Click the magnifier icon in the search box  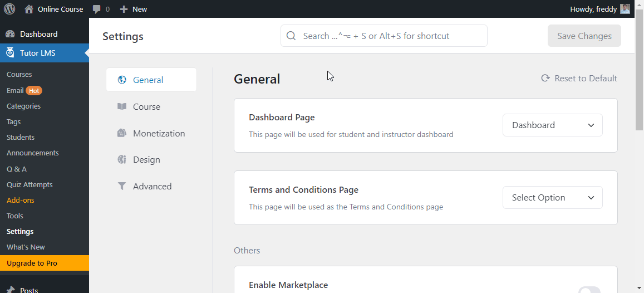coord(291,36)
